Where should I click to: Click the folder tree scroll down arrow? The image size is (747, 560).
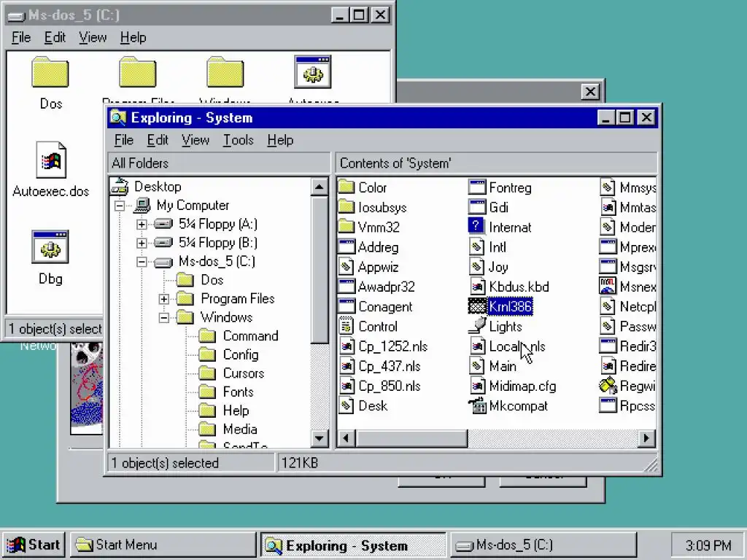(x=320, y=438)
